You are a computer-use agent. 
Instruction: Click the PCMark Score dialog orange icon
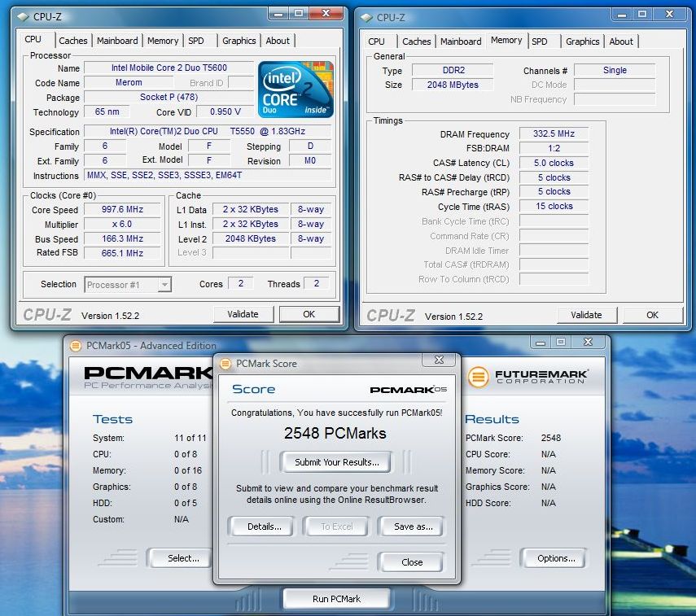tap(225, 364)
